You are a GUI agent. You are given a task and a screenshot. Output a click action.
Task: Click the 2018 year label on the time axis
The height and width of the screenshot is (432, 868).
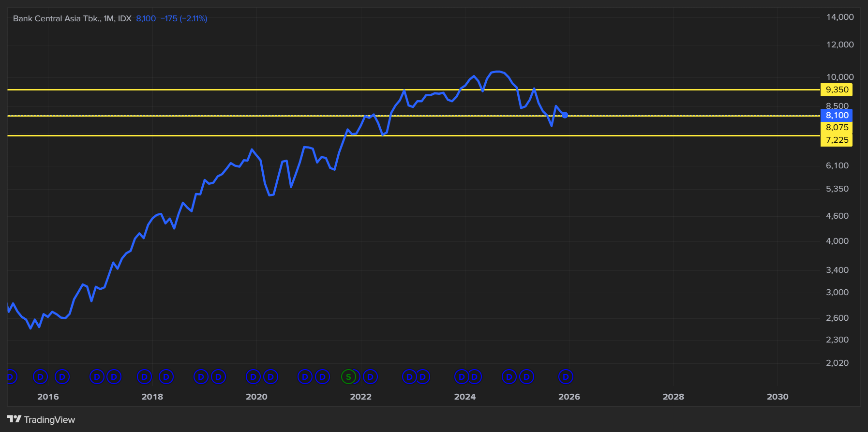(152, 397)
